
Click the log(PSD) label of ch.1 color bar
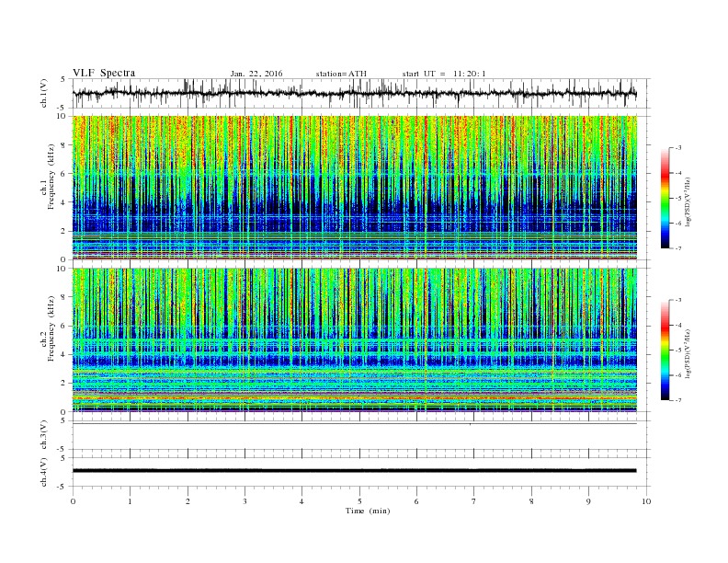(688, 202)
